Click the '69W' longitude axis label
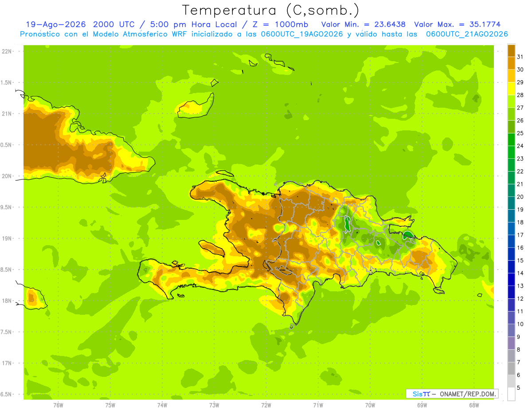 pyautogui.click(x=422, y=405)
